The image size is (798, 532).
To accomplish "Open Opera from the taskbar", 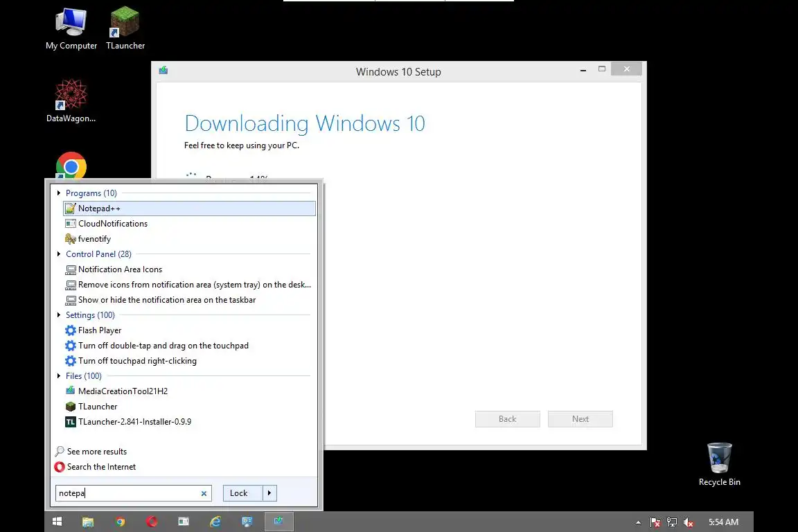I will [x=152, y=522].
